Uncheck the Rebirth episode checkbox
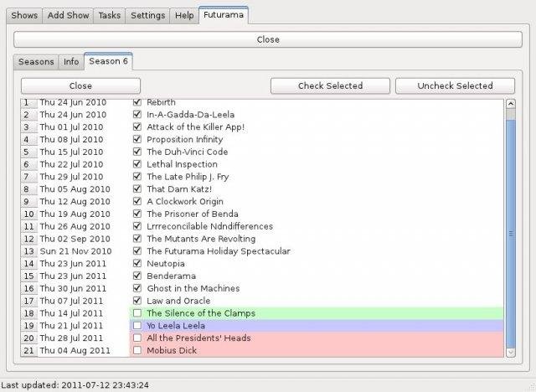 pyautogui.click(x=137, y=102)
